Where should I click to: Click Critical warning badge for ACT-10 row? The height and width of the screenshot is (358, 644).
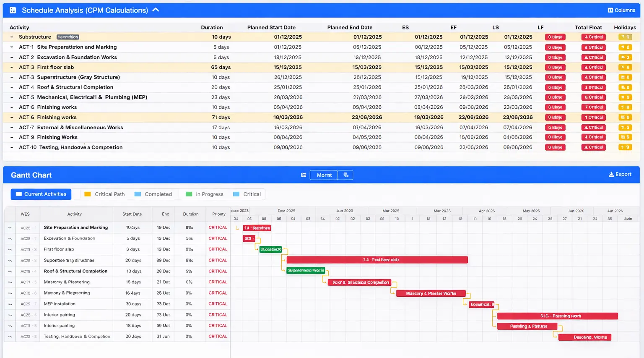(x=593, y=147)
